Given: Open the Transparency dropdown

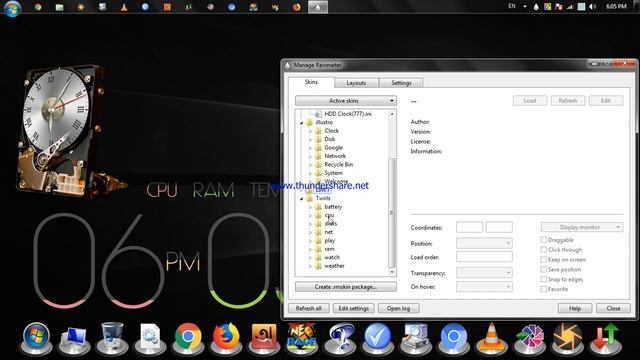Looking at the screenshot, I should 484,273.
